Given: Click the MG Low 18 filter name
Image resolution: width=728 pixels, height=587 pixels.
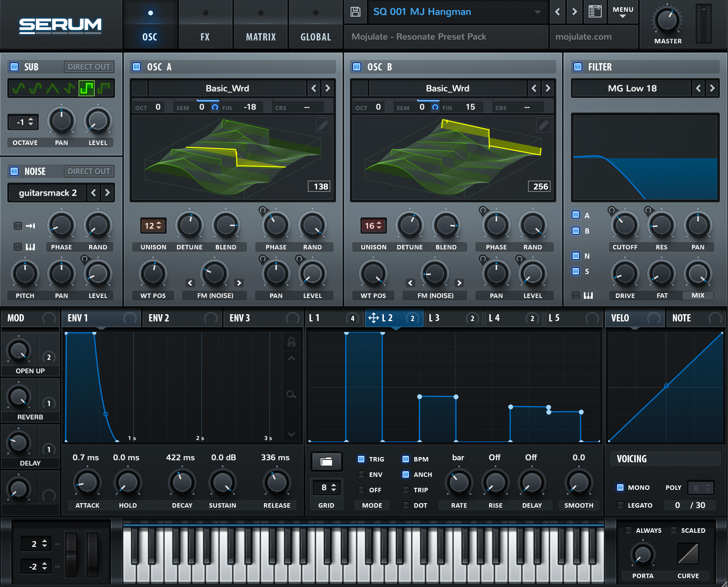Looking at the screenshot, I should pyautogui.click(x=632, y=88).
